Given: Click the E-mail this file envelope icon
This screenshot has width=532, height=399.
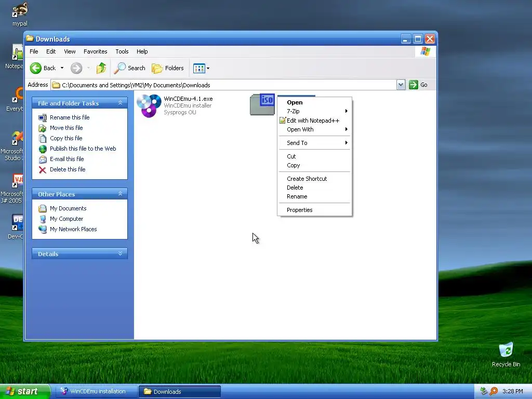Looking at the screenshot, I should (x=43, y=159).
